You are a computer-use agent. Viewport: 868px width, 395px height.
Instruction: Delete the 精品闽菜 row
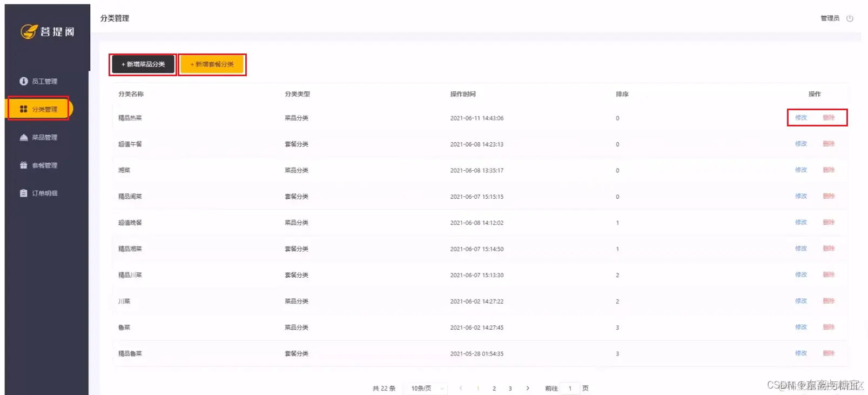point(829,196)
